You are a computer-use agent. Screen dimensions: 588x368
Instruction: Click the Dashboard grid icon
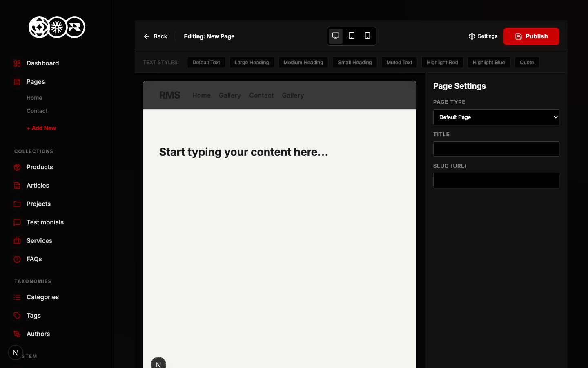(17, 63)
